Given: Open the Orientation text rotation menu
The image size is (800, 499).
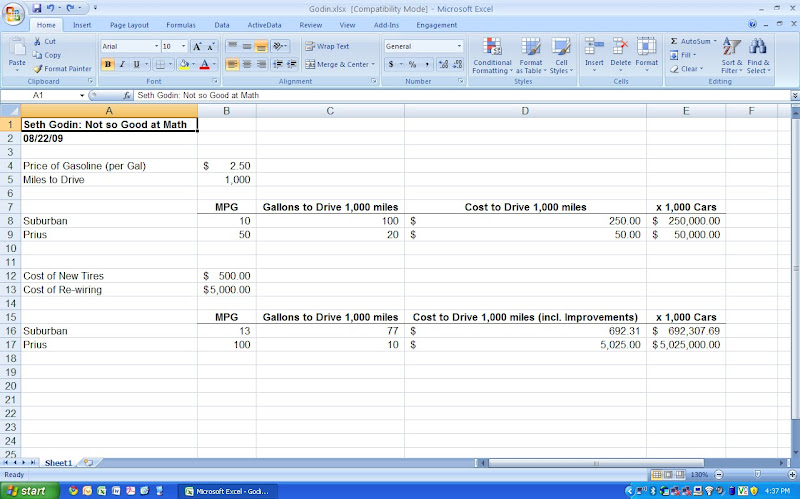Looking at the screenshot, I should [x=280, y=46].
